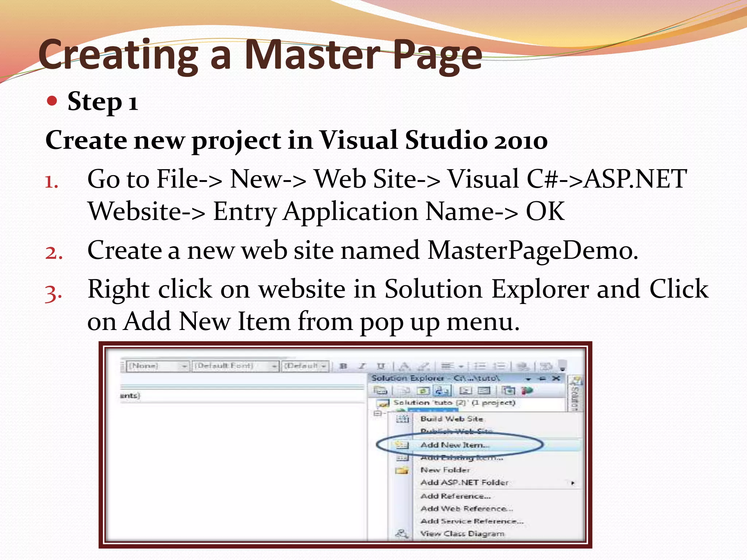Click the View Code icon in Solution Explorer
This screenshot has width=747, height=560.
[x=465, y=391]
